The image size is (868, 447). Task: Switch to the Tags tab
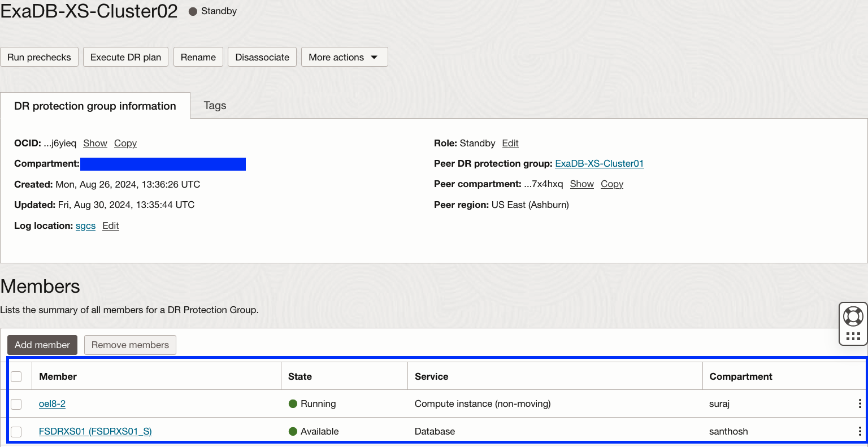pos(215,106)
